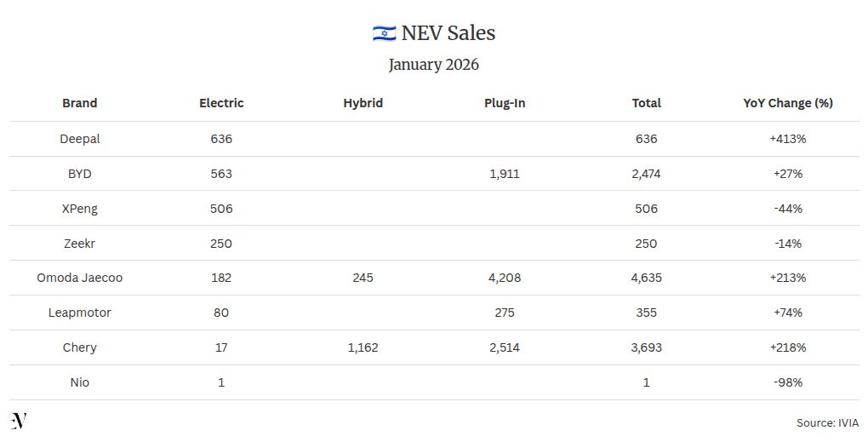Viewport: 868px width, 442px height.
Task: Click Chery's plug-in value 2,514
Action: [505, 347]
